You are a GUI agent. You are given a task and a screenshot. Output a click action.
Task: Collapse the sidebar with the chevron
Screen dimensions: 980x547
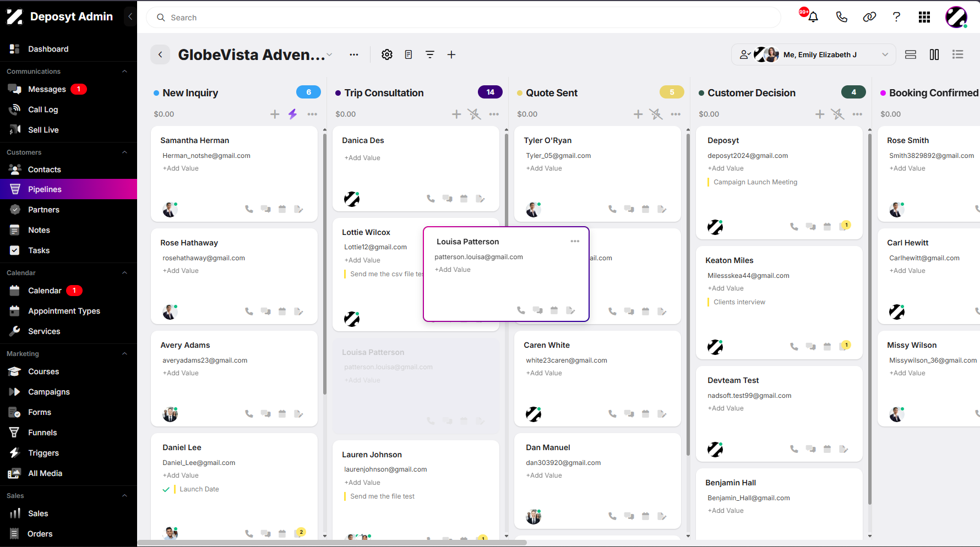(130, 17)
